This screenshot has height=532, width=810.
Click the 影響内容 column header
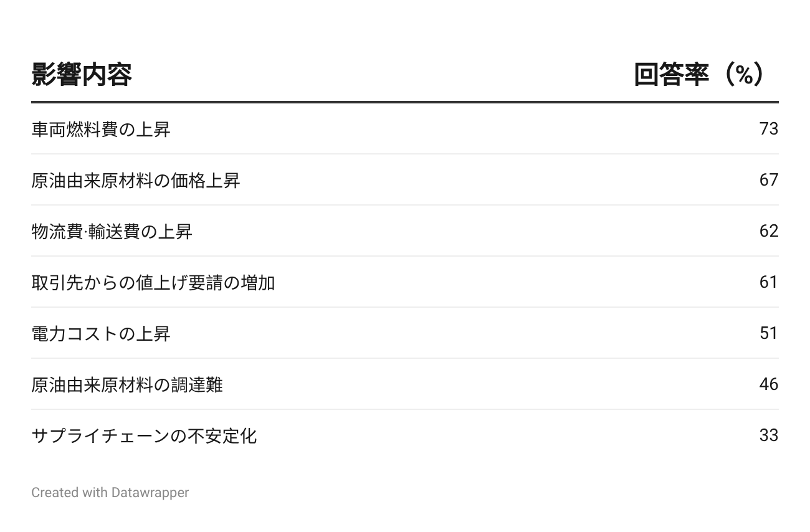click(82, 75)
